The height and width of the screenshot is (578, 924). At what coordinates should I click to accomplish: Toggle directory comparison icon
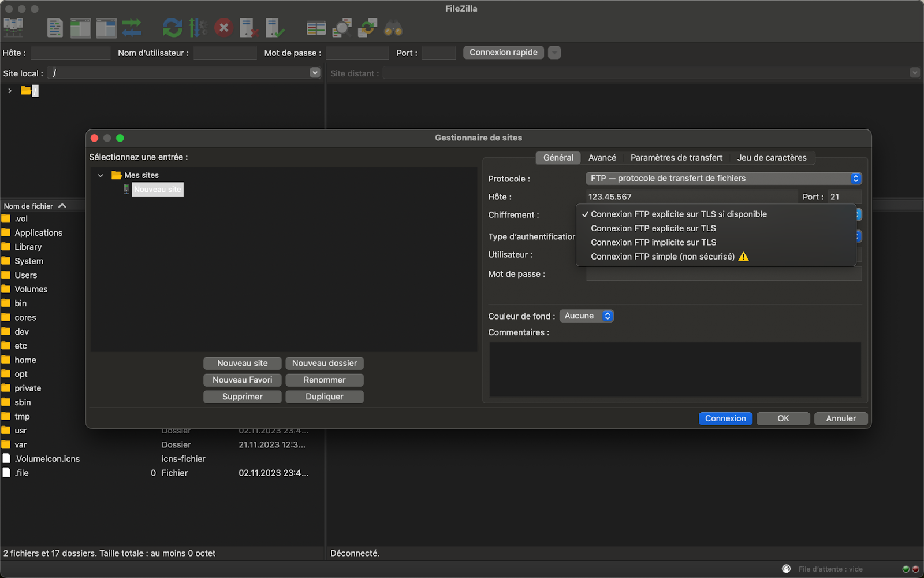coord(342,27)
